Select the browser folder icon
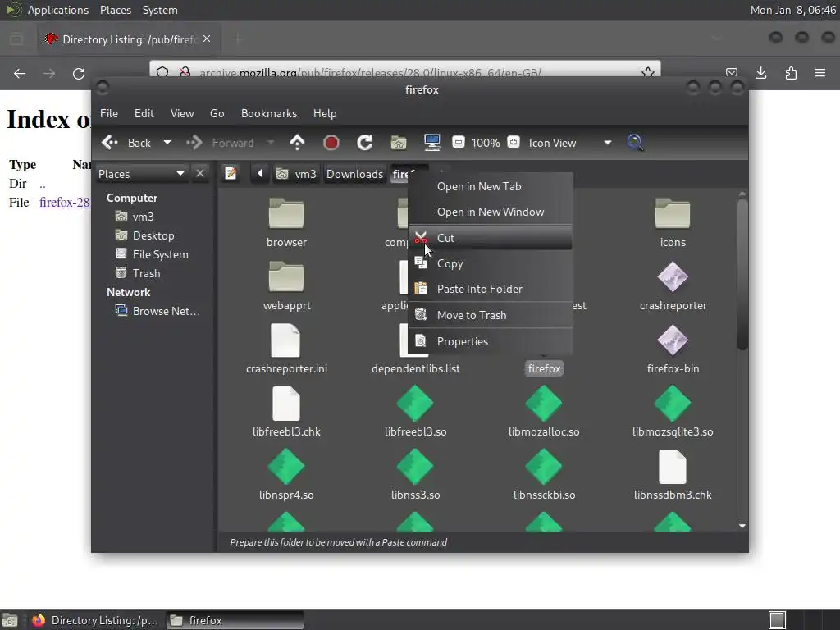The image size is (840, 630). 286,213
